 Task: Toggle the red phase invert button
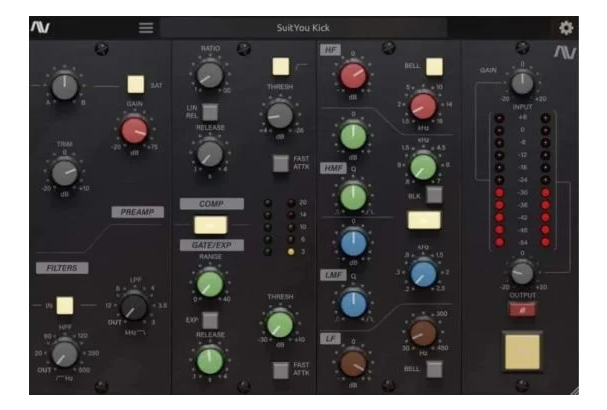point(522,310)
